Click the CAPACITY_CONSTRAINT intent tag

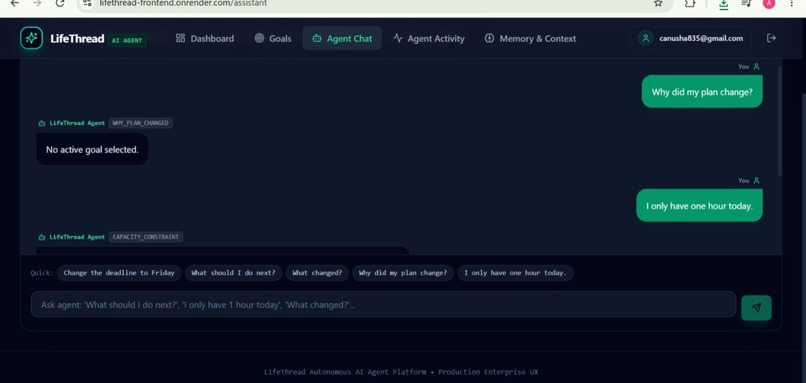(x=145, y=237)
